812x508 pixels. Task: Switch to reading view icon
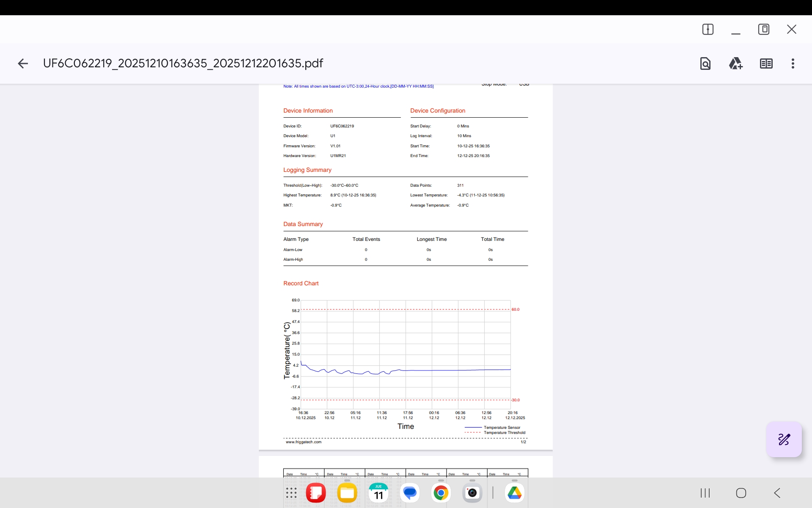[x=766, y=63]
